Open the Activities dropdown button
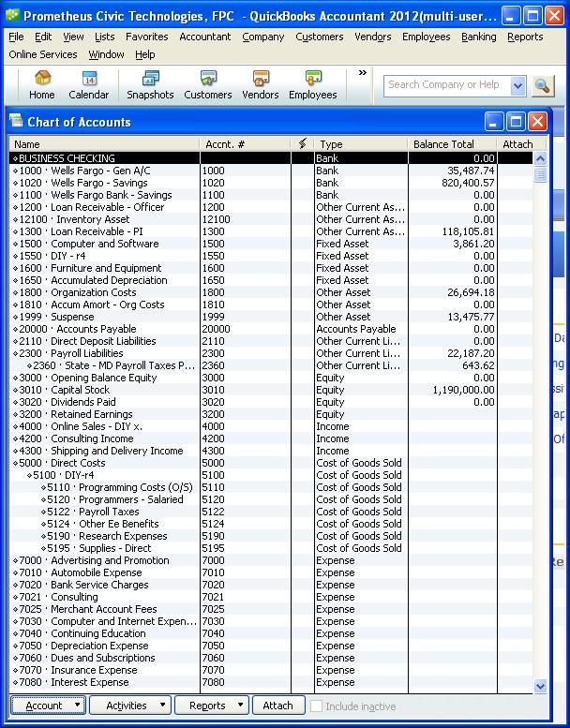 tap(131, 706)
